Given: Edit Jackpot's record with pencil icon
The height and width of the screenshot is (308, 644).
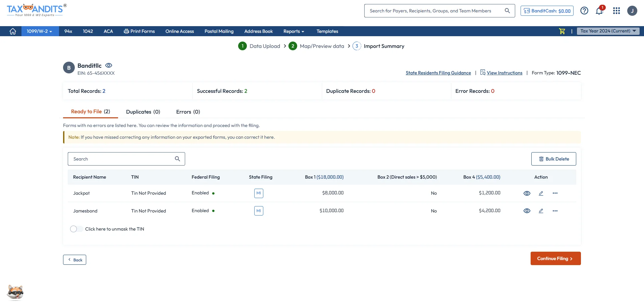Looking at the screenshot, I should tap(541, 193).
